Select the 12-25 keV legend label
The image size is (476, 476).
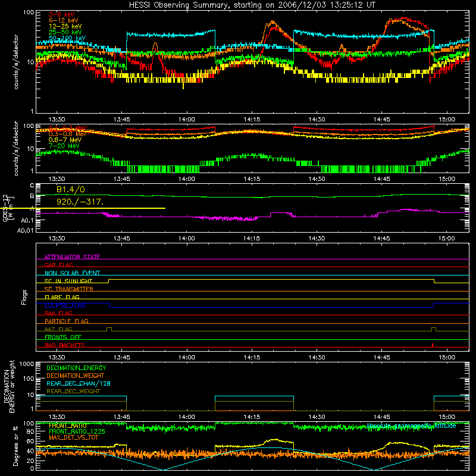[65, 26]
